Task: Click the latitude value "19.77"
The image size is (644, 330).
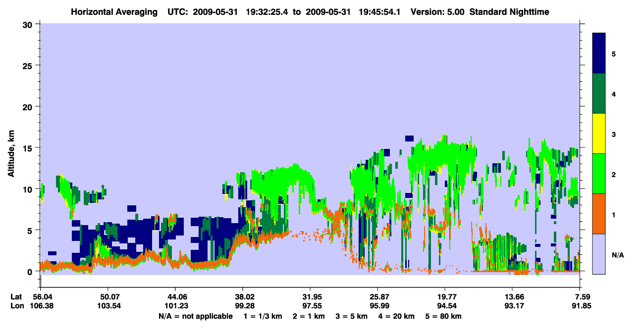Action: click(445, 297)
